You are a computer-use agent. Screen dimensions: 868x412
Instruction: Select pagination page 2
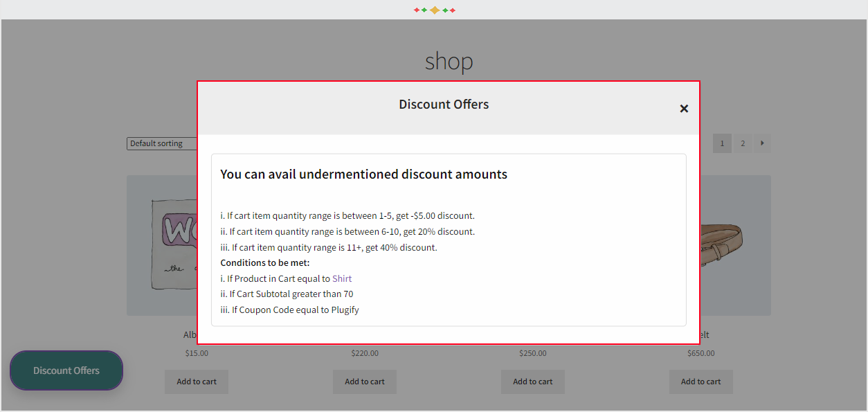tap(742, 143)
